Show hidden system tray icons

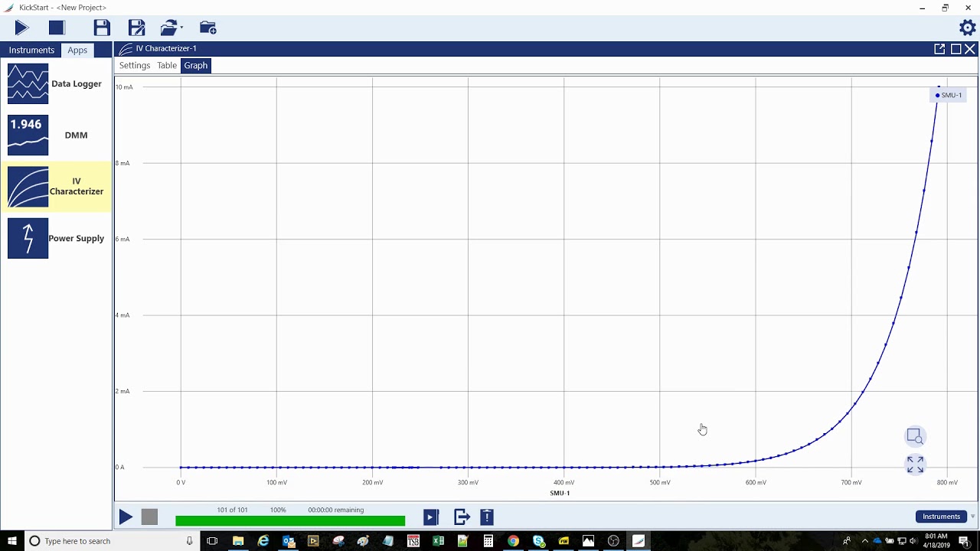click(865, 541)
